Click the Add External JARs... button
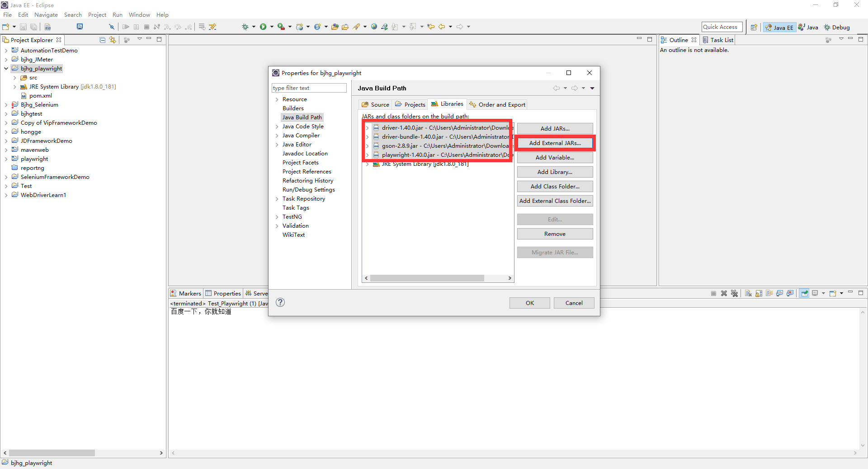Screen dimensions: 868x469 point(555,143)
